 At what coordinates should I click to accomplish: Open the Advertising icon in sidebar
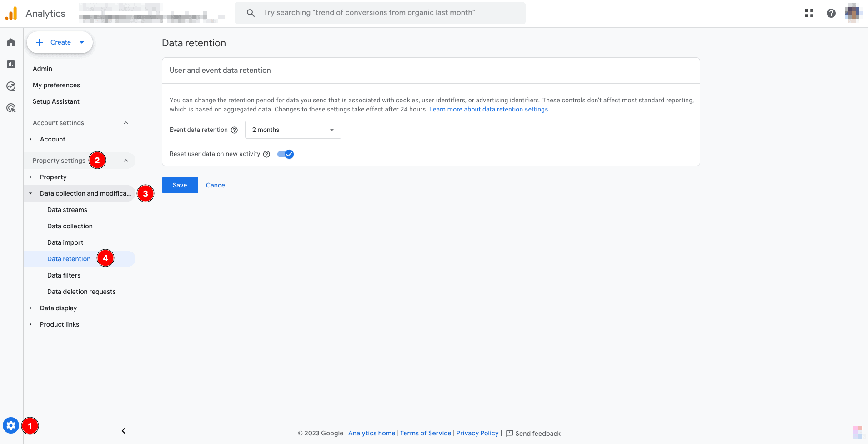click(11, 108)
